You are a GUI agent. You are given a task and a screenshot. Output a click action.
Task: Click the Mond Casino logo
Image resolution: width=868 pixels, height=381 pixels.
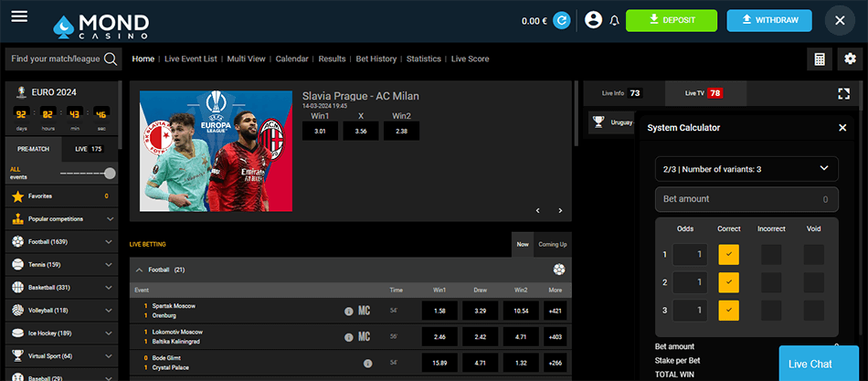[x=101, y=26]
